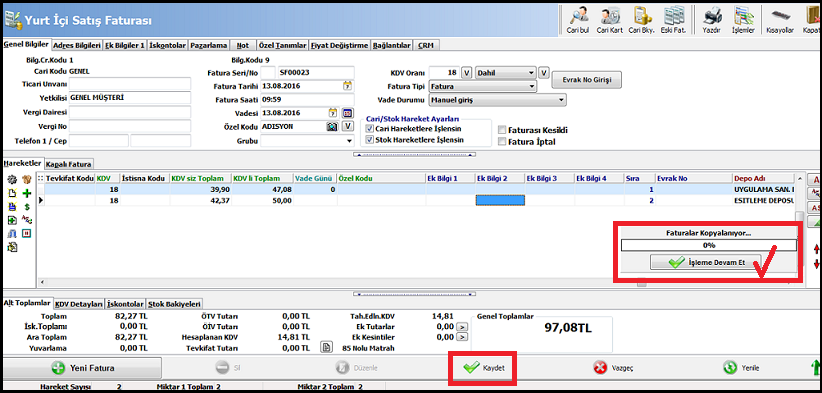The width and height of the screenshot is (822, 393).
Task: Enable the Faturası Kesildi checkbox
Action: (502, 130)
